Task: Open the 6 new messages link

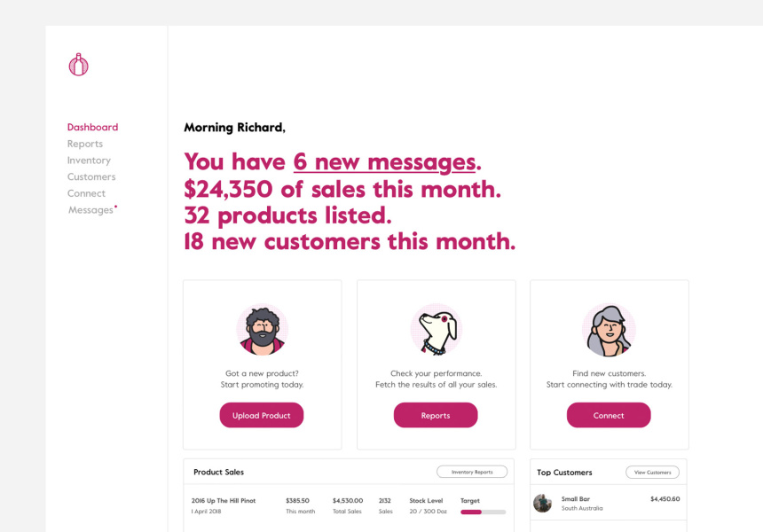Action: [x=384, y=162]
